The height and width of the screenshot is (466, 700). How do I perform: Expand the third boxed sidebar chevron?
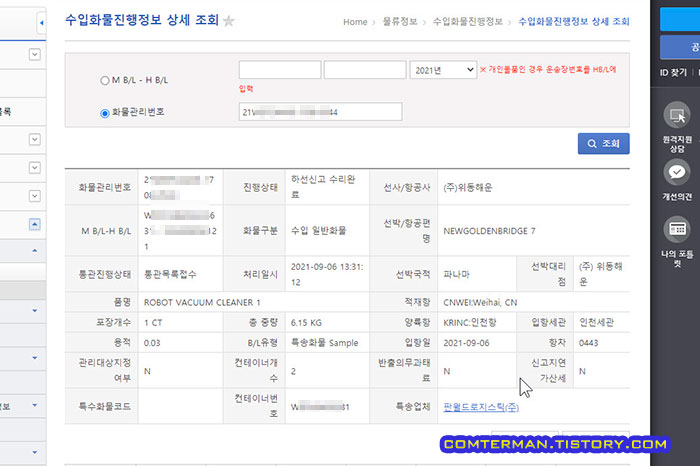pyautogui.click(x=34, y=167)
